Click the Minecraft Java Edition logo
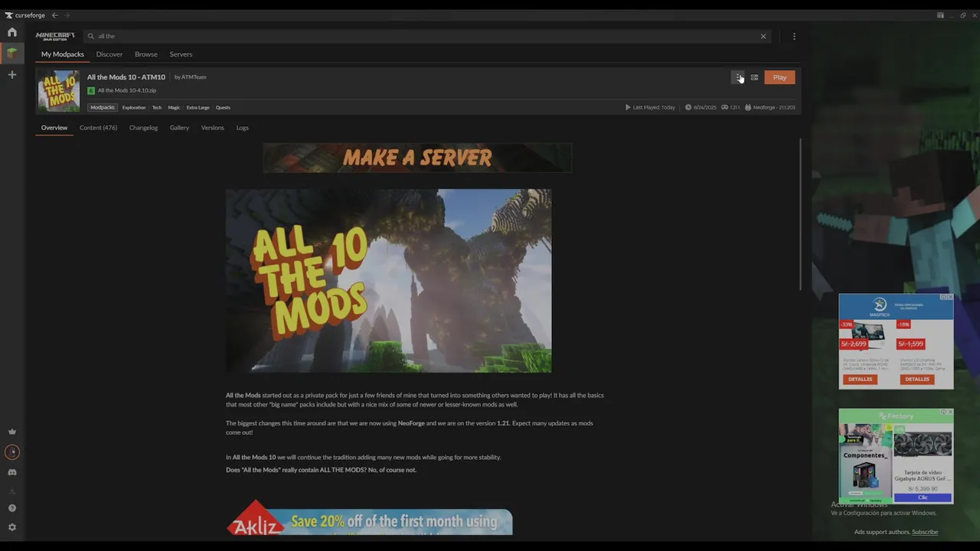The width and height of the screenshot is (980, 551). 55,36
